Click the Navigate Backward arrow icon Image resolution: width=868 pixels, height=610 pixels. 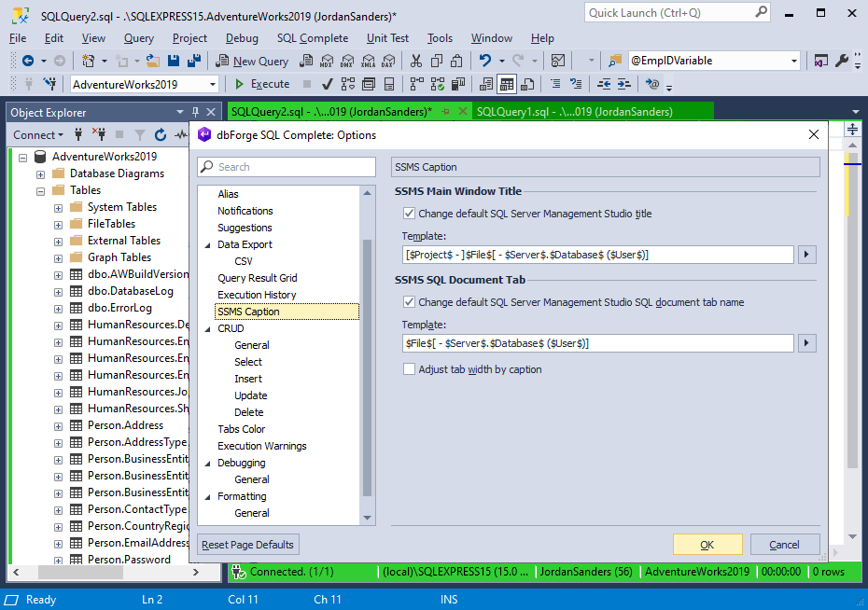[28, 61]
